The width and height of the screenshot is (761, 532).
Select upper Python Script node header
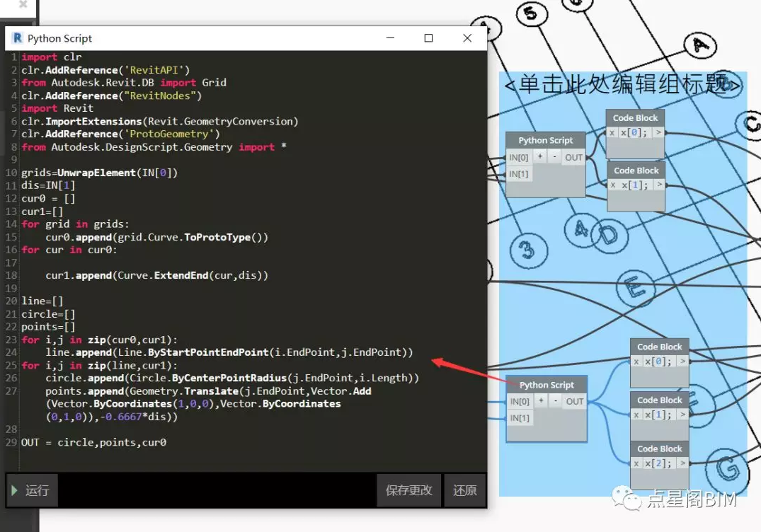coord(546,140)
